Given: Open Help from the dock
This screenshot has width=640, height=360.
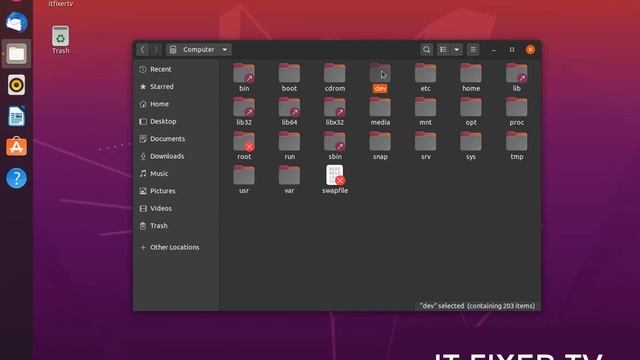Looking at the screenshot, I should click(x=16, y=178).
